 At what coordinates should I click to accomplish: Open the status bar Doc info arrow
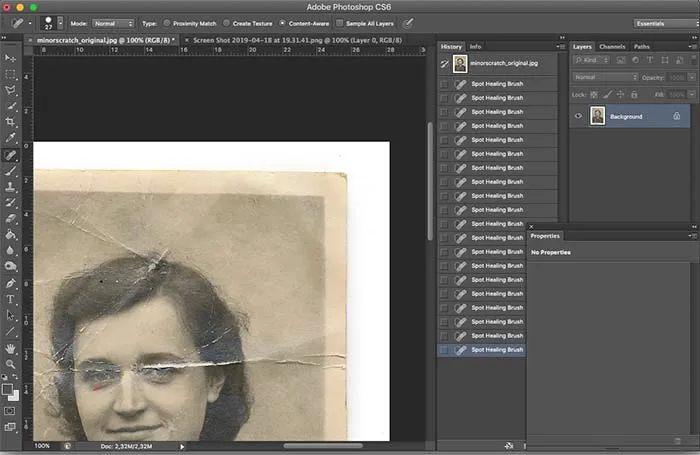click(x=182, y=446)
